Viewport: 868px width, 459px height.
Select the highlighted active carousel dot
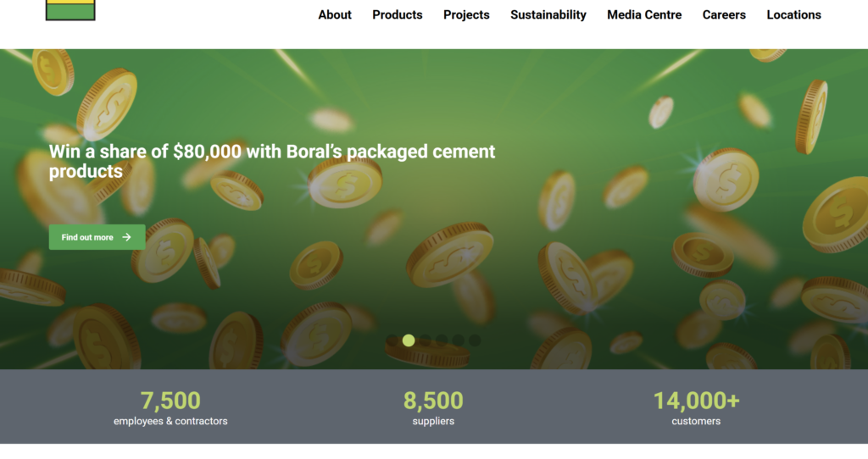click(x=409, y=340)
